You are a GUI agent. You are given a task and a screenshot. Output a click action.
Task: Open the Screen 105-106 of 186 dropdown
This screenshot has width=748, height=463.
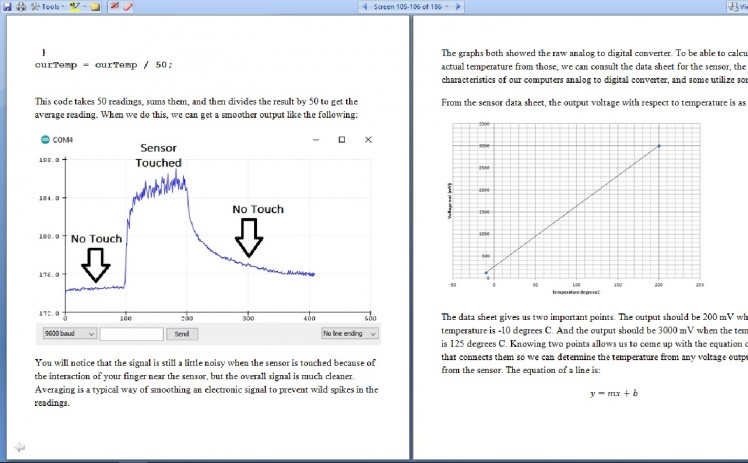point(410,7)
